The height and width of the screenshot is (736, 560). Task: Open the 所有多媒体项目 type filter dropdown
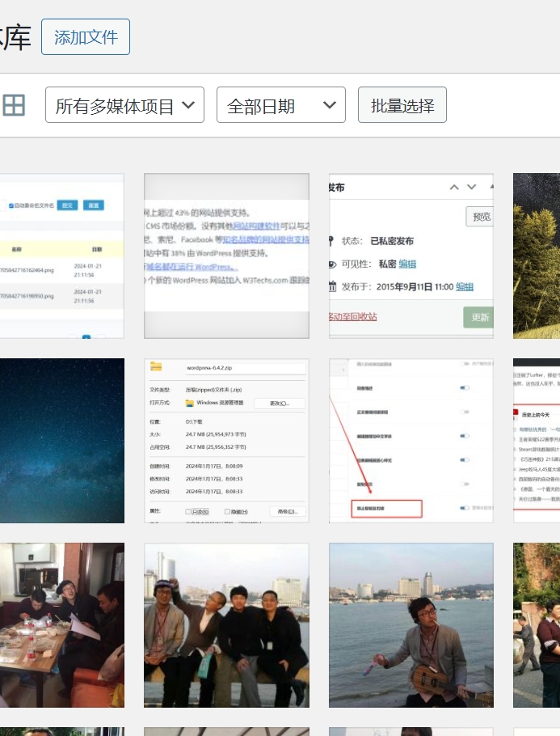124,105
